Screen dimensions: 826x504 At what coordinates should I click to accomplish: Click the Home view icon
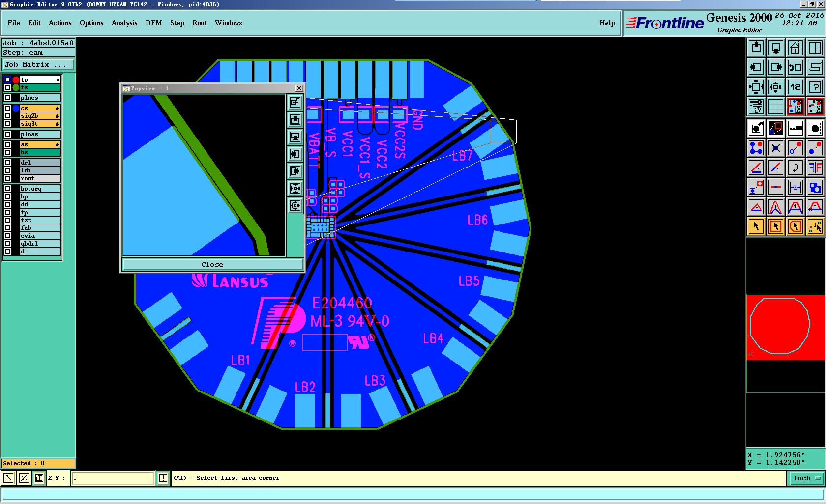point(796,48)
